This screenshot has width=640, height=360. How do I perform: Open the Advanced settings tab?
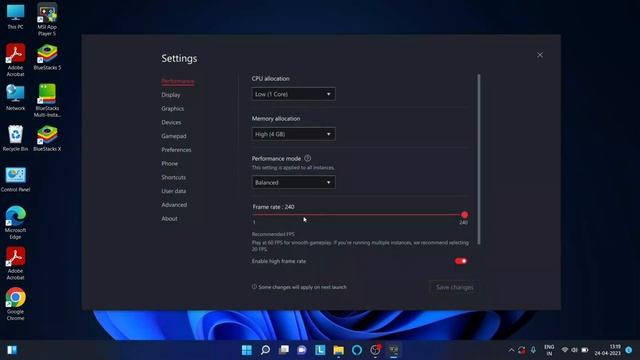pyautogui.click(x=174, y=205)
